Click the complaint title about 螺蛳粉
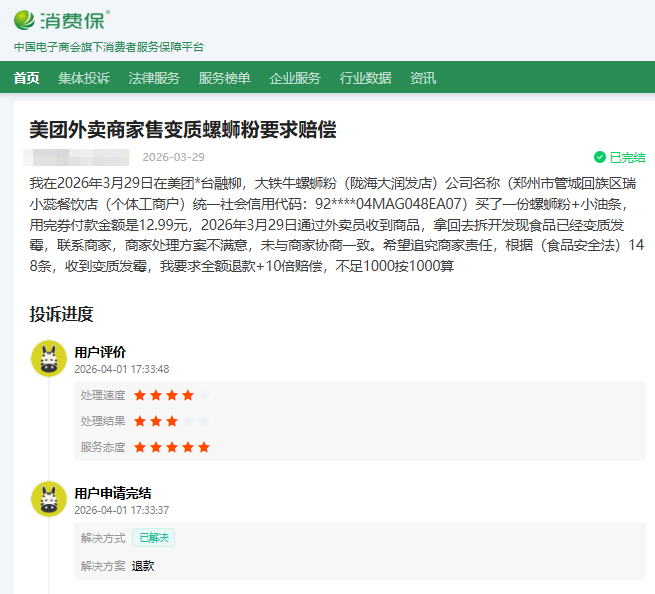The height and width of the screenshot is (594, 655). [x=182, y=130]
